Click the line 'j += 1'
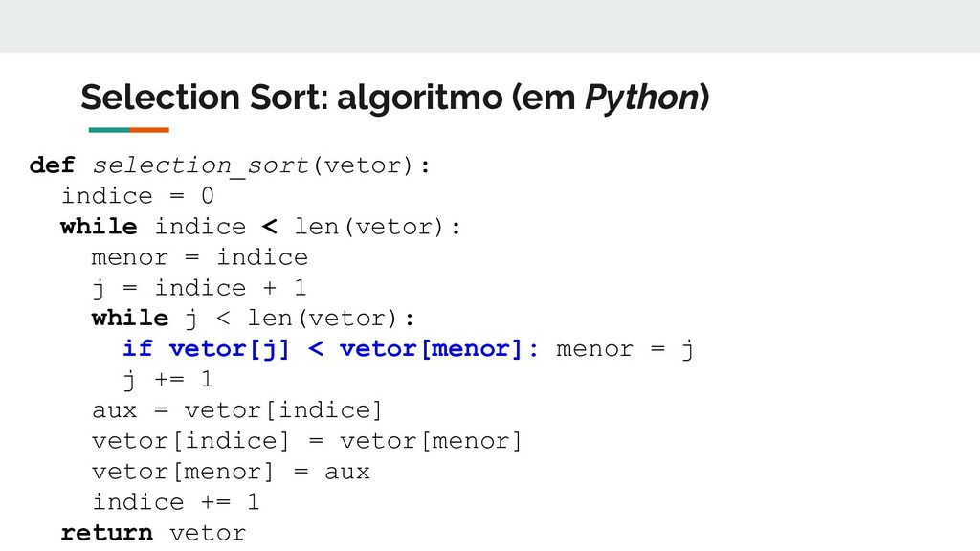 point(168,380)
